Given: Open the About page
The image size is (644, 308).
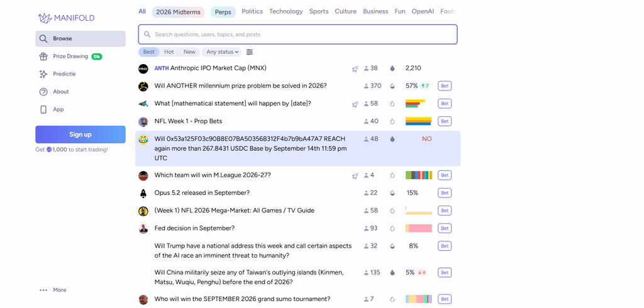Looking at the screenshot, I should 80,92.
